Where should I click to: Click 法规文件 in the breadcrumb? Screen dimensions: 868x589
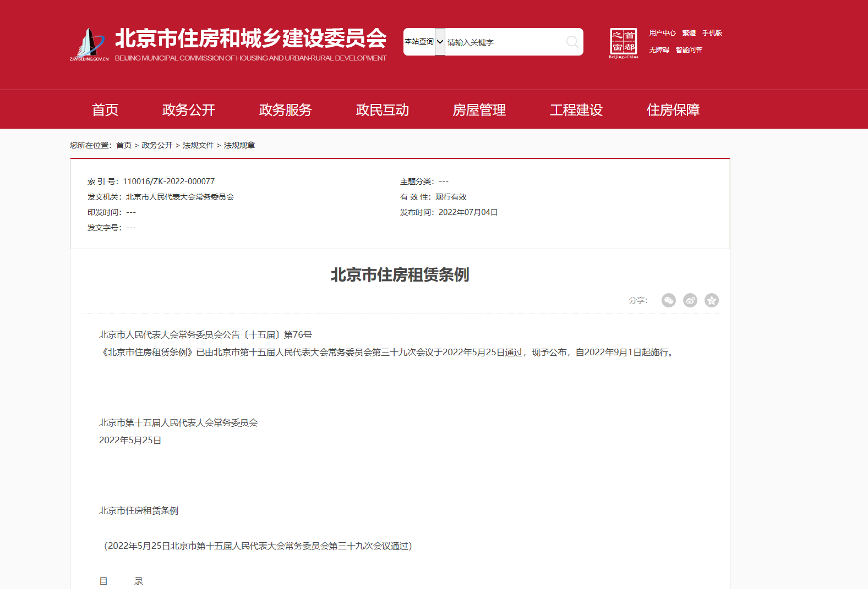coord(198,145)
